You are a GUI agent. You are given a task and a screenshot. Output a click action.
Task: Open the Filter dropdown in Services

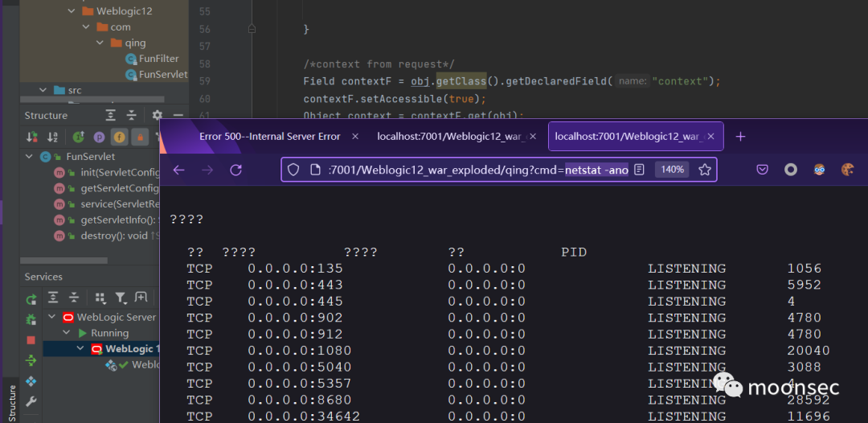click(121, 298)
